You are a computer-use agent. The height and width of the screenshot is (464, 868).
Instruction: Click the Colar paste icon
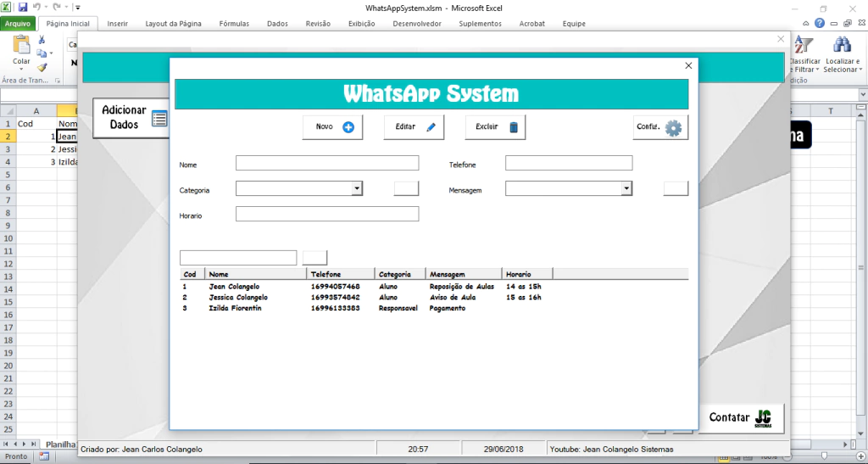pos(21,49)
